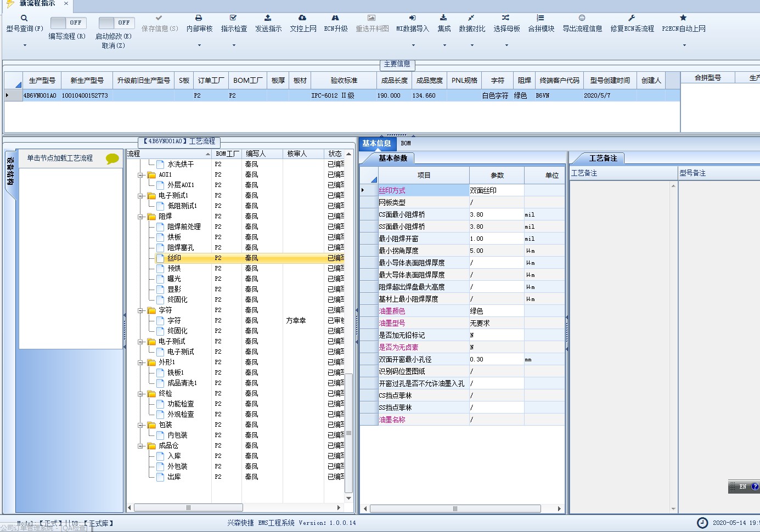Select the 功能检查 tree item
The width and height of the screenshot is (760, 532).
click(x=181, y=404)
